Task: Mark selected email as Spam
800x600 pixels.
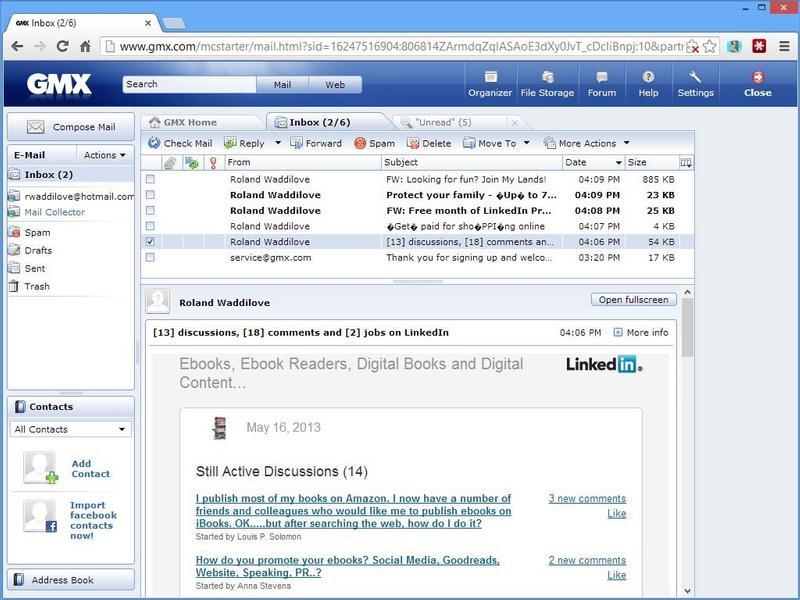Action: 374,143
